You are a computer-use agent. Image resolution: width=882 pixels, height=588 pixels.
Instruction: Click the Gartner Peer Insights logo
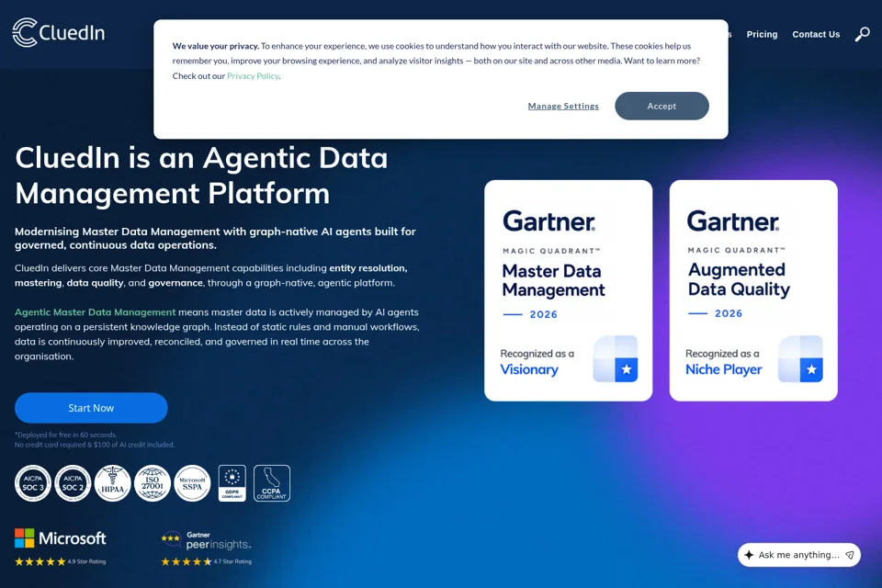coord(206,541)
